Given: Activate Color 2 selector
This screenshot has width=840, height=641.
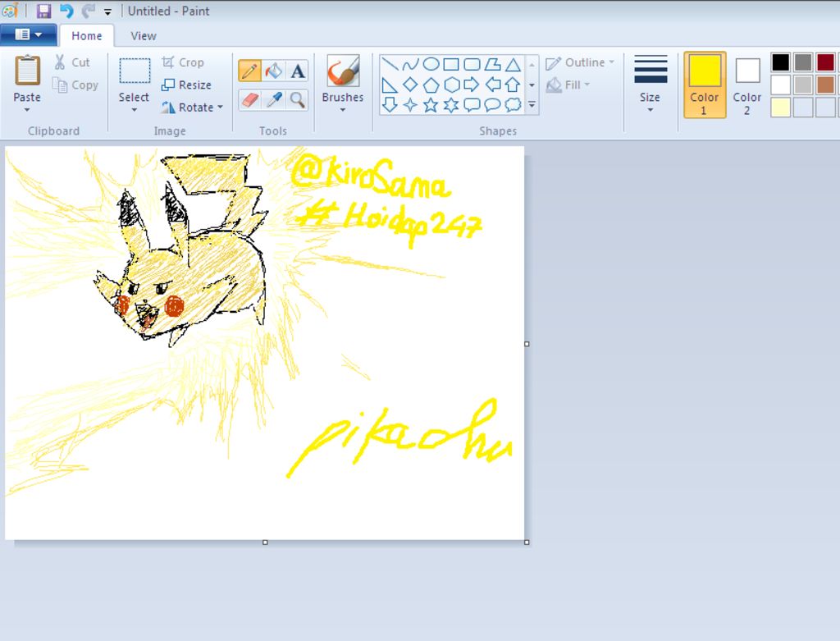Looking at the screenshot, I should tap(746, 85).
